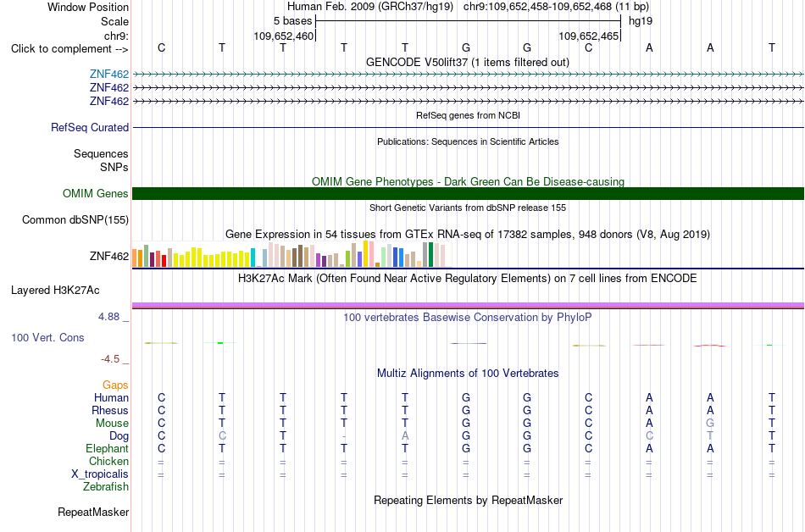This screenshot has width=805, height=532.
Task: Click the orange Gaps label
Action: pyautogui.click(x=115, y=385)
